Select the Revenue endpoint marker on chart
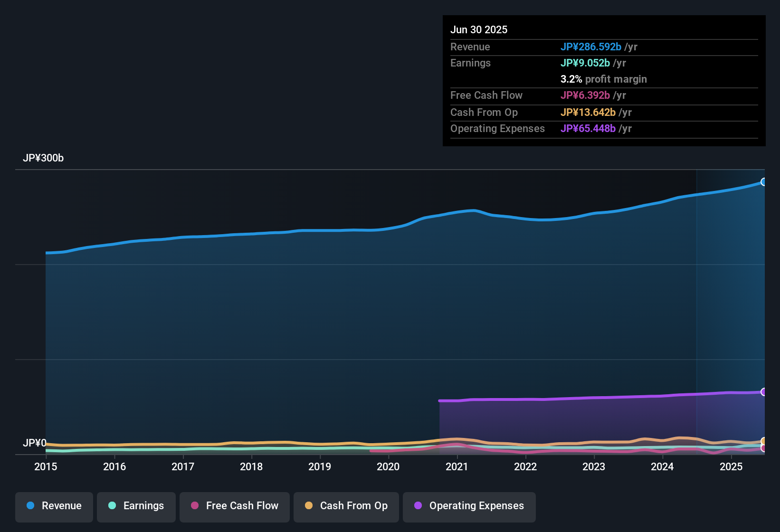The height and width of the screenshot is (532, 780). (764, 182)
